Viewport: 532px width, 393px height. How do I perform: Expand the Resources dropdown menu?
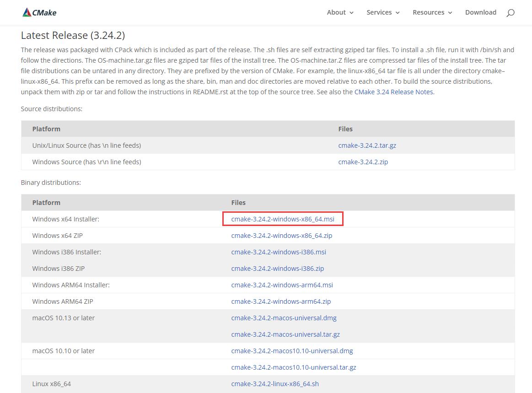point(432,12)
